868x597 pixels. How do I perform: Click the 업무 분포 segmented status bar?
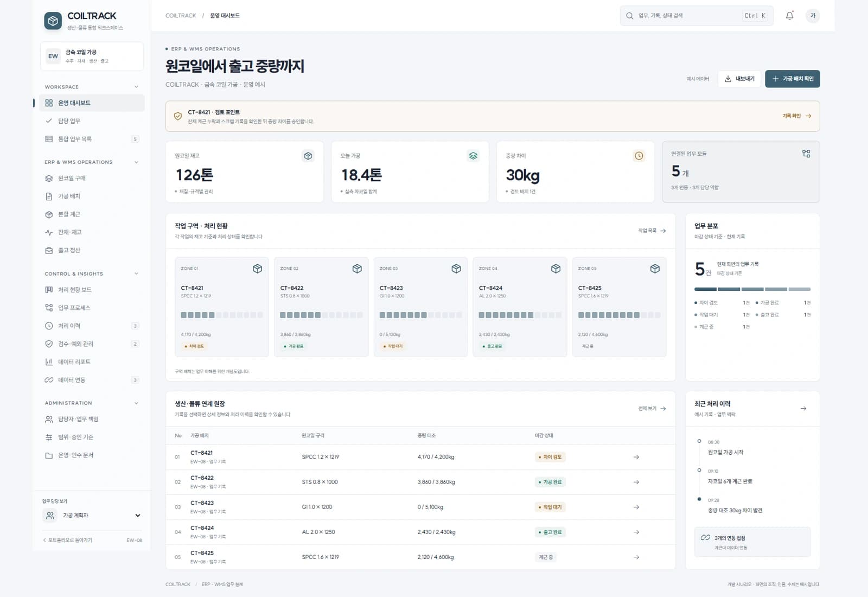[752, 289]
